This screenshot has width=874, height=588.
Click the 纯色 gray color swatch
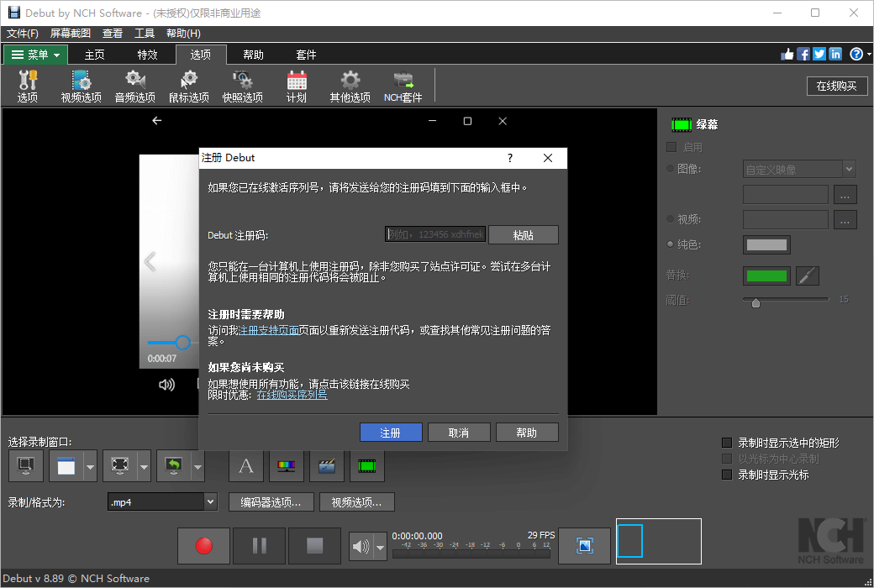tap(766, 244)
